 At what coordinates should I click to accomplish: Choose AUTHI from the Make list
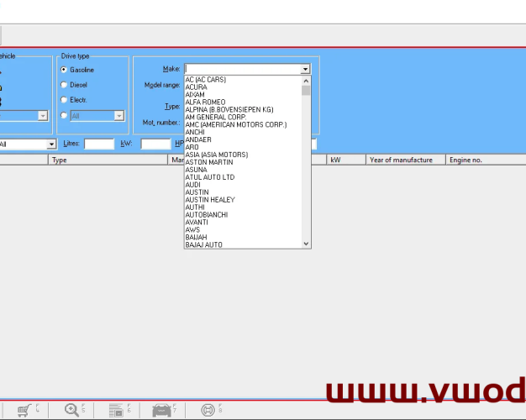point(243,207)
